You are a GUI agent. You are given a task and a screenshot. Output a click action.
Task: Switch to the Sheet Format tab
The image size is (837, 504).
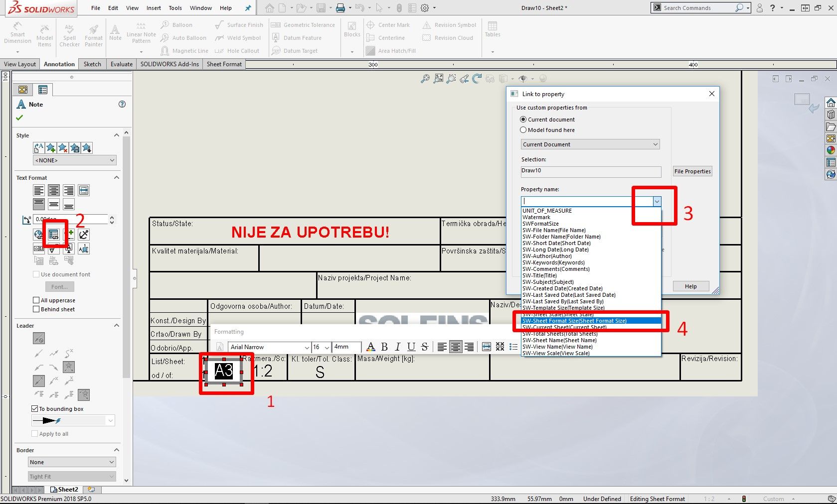point(223,64)
